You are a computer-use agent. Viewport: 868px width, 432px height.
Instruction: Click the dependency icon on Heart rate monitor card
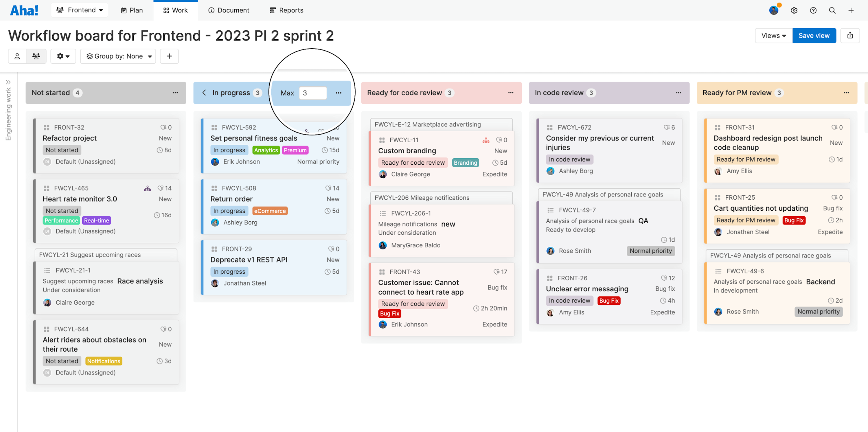(x=147, y=188)
